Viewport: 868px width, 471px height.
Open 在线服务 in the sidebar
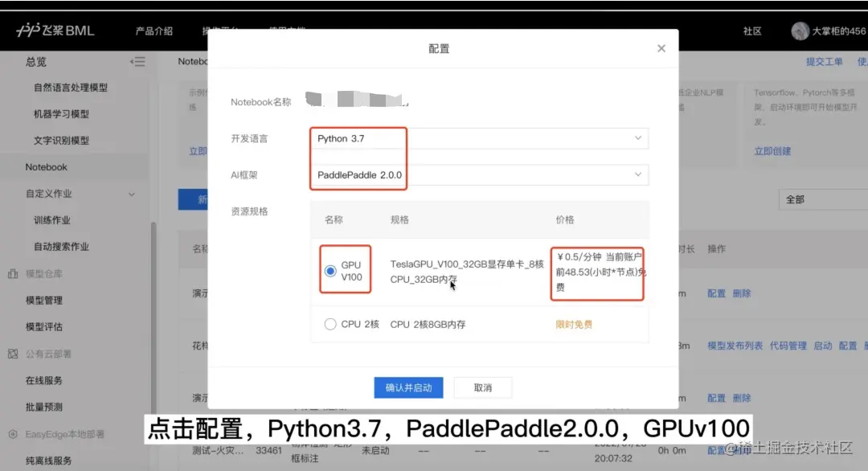click(44, 381)
